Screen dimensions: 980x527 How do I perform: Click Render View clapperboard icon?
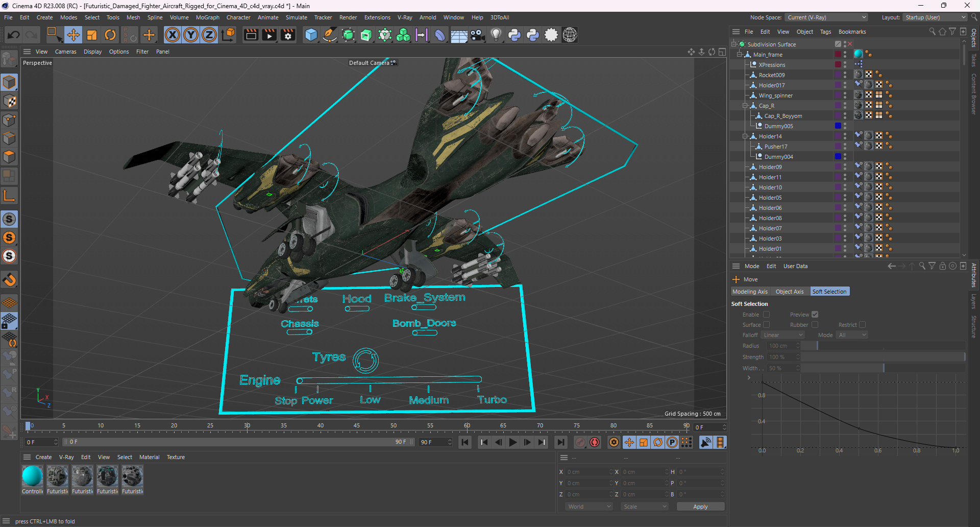(x=251, y=35)
